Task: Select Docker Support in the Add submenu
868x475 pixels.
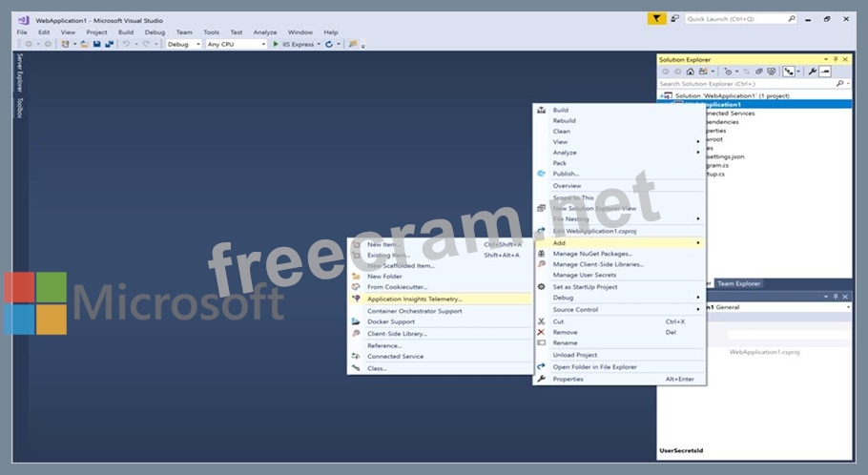Action: [x=390, y=321]
